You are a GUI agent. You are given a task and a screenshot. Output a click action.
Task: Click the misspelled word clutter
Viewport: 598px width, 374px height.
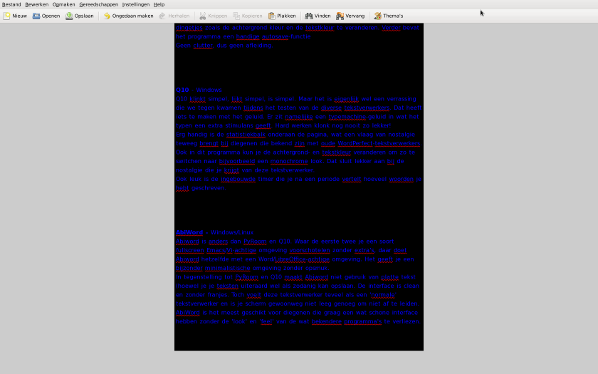[203, 45]
